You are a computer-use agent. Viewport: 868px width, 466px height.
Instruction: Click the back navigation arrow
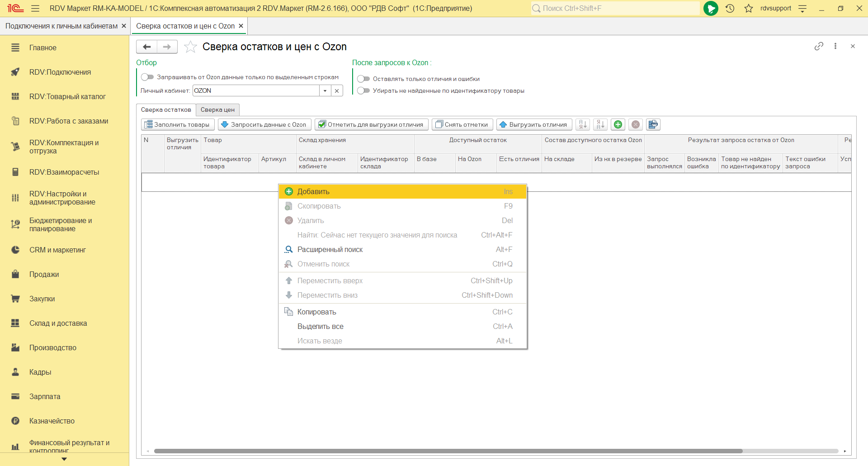point(147,47)
